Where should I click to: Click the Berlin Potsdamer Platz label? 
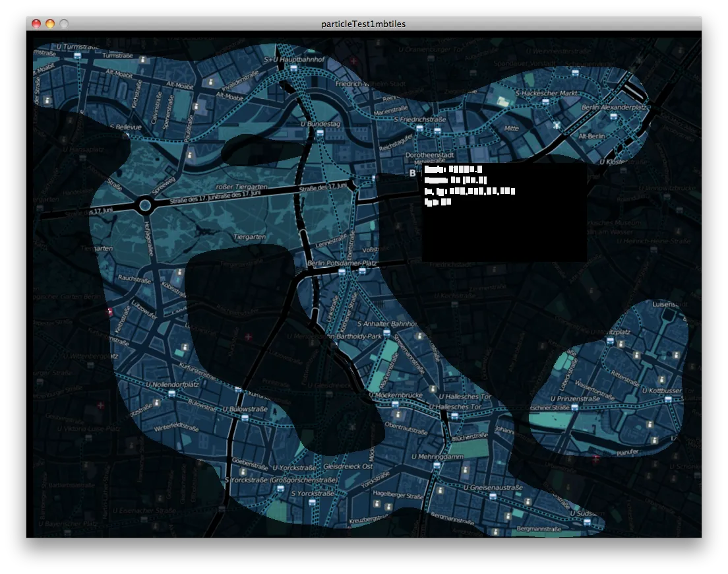pyautogui.click(x=342, y=263)
